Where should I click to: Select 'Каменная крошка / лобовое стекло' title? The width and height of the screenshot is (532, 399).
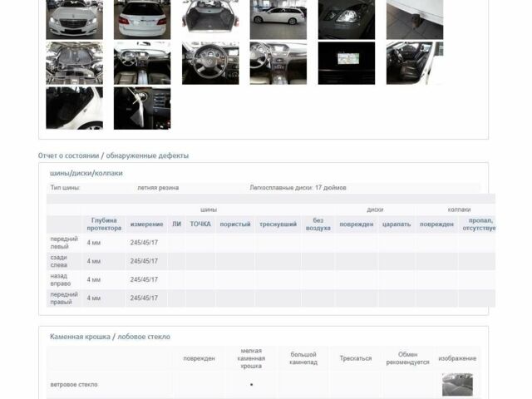110,337
